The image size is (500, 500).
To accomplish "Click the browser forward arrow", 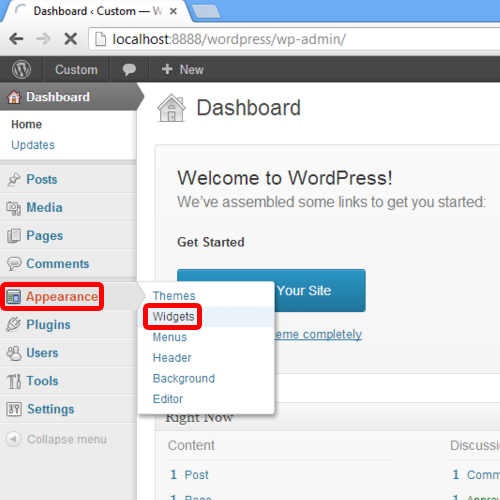I will 43,39.
